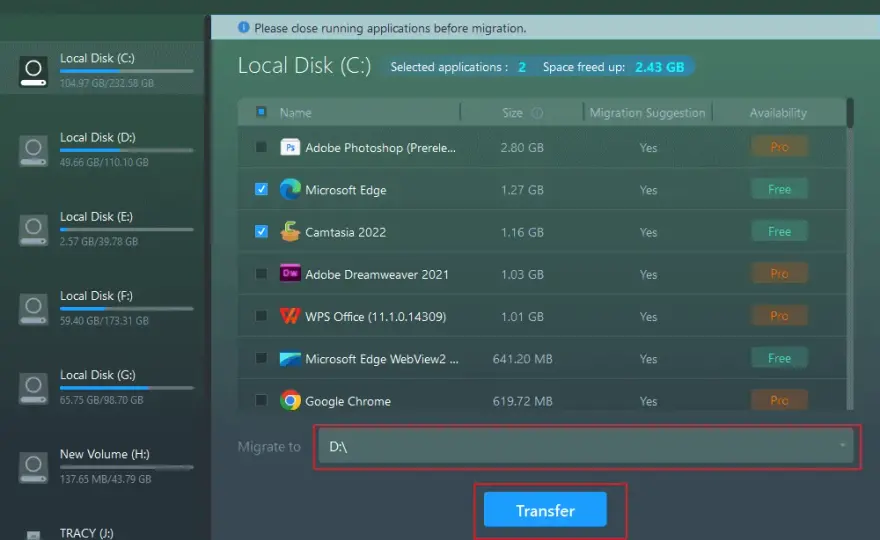Click Pro badge for WPS Office
Viewport: 880px width, 540px height.
pos(779,315)
